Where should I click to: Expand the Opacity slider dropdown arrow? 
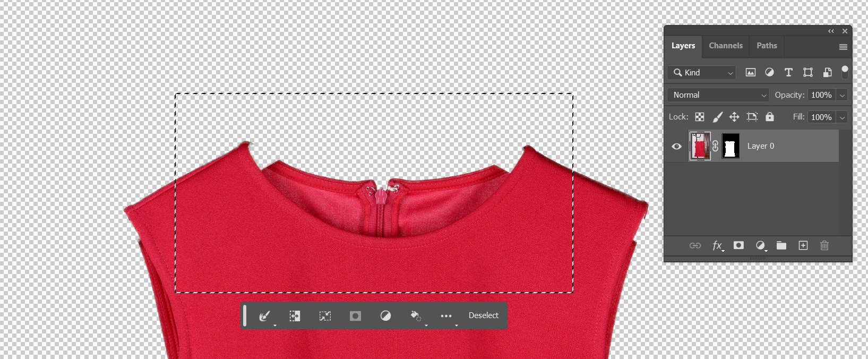point(841,95)
